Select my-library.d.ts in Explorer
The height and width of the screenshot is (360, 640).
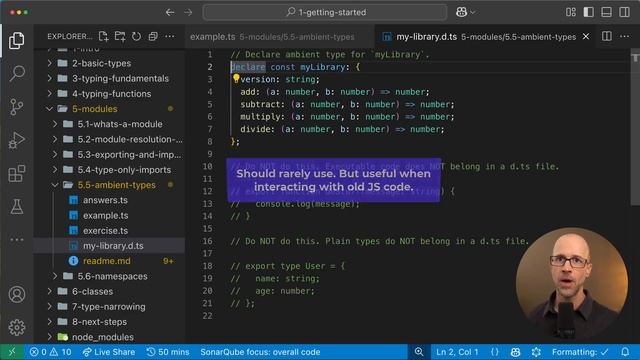pyautogui.click(x=109, y=246)
